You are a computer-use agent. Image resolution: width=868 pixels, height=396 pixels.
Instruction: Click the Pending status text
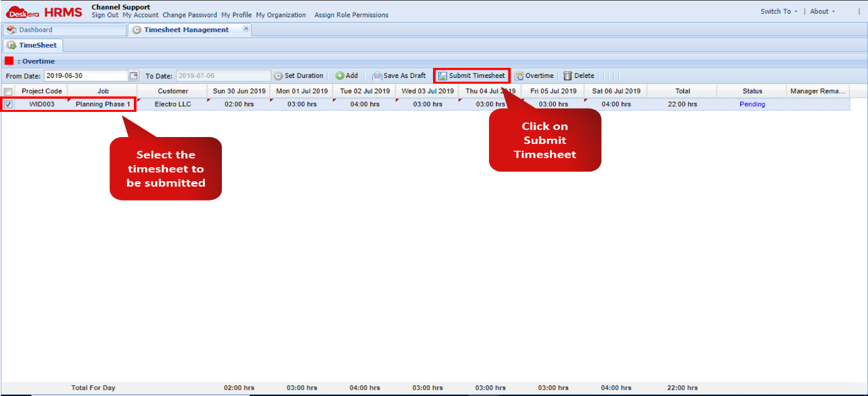coord(752,104)
